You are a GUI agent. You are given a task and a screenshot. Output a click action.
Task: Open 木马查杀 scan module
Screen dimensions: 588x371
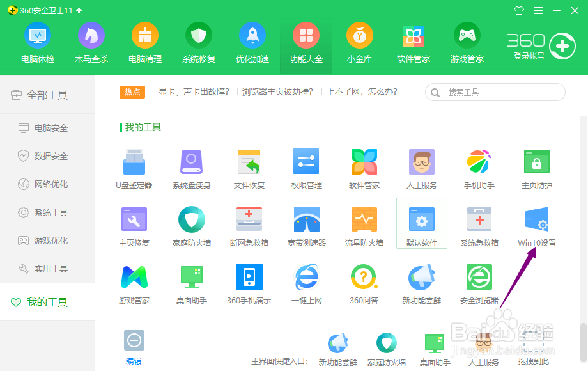91,43
